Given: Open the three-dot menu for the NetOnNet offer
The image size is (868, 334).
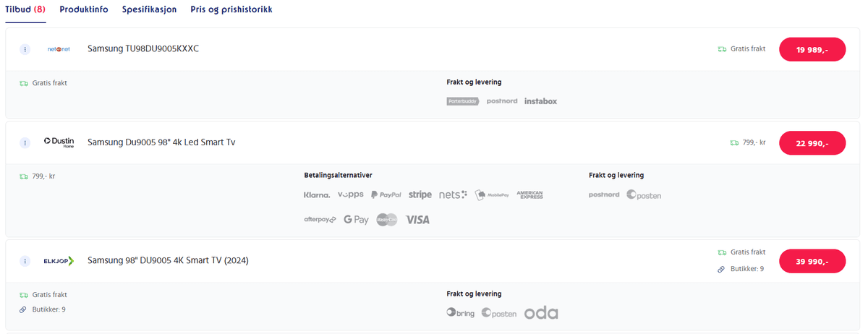Looking at the screenshot, I should pyautogui.click(x=25, y=49).
